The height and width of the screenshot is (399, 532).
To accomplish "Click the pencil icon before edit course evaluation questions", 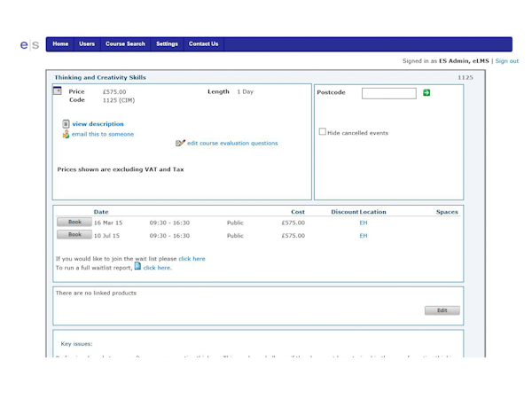I will (180, 143).
